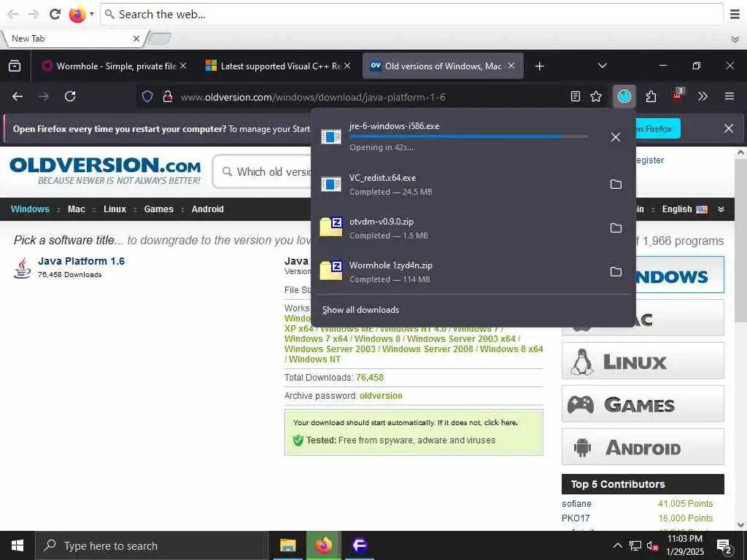
Task: Open the tracking protection shield icon
Action: click(x=147, y=97)
